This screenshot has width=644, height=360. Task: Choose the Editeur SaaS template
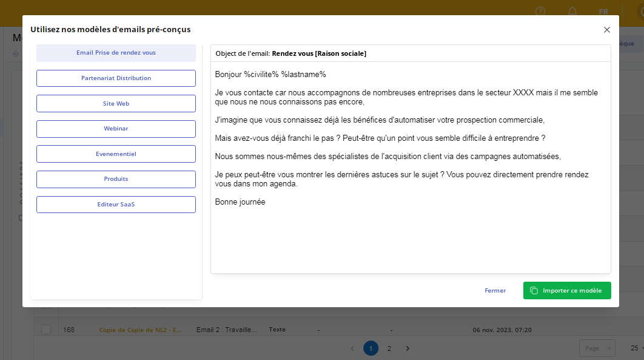coord(116,205)
